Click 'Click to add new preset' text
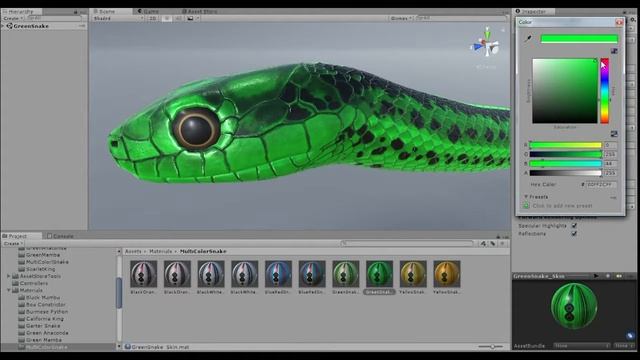This screenshot has height=360, width=640. 562,206
